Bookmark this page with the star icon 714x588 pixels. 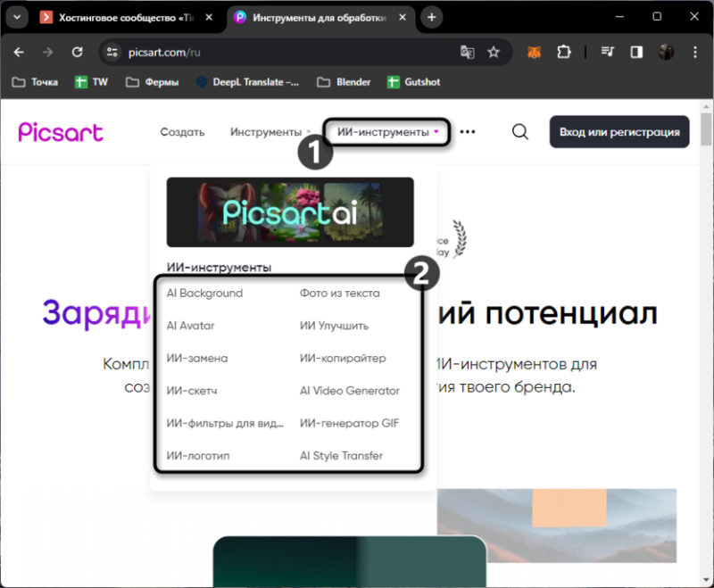tap(494, 53)
